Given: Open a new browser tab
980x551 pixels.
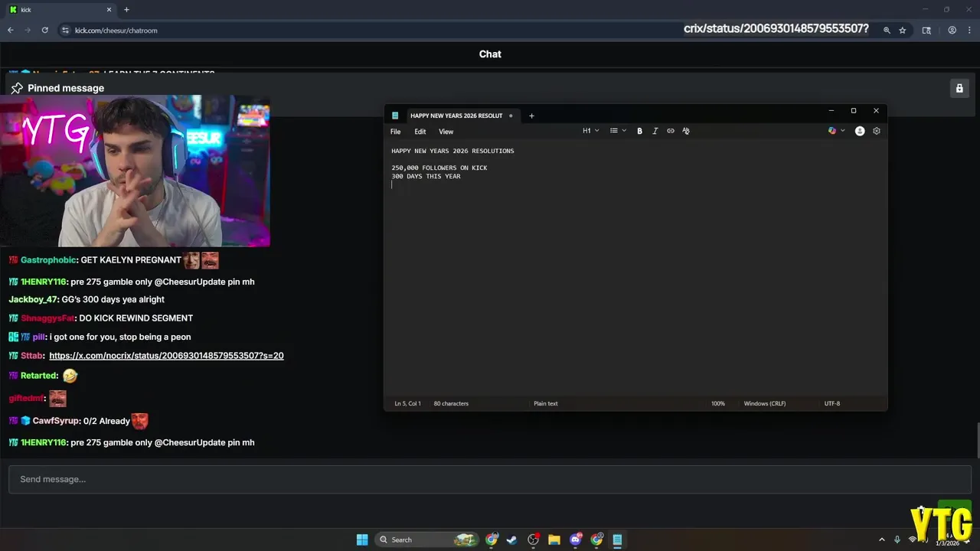Looking at the screenshot, I should (x=126, y=9).
